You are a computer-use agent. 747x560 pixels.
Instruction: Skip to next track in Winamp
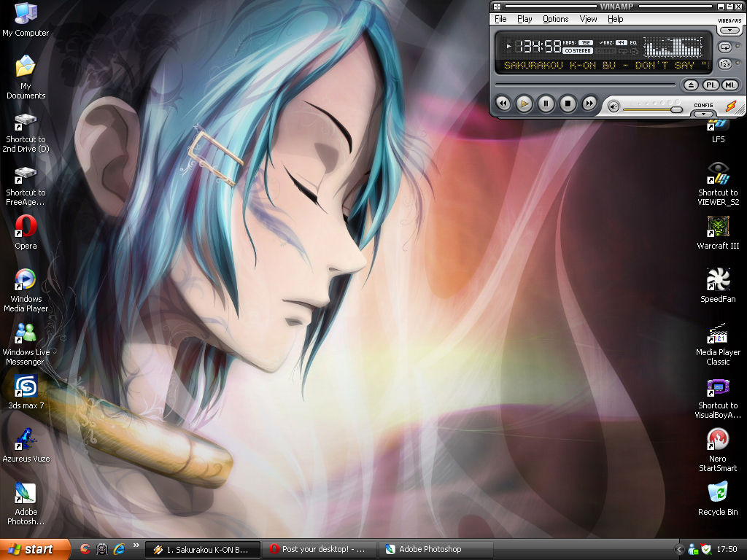coord(589,104)
